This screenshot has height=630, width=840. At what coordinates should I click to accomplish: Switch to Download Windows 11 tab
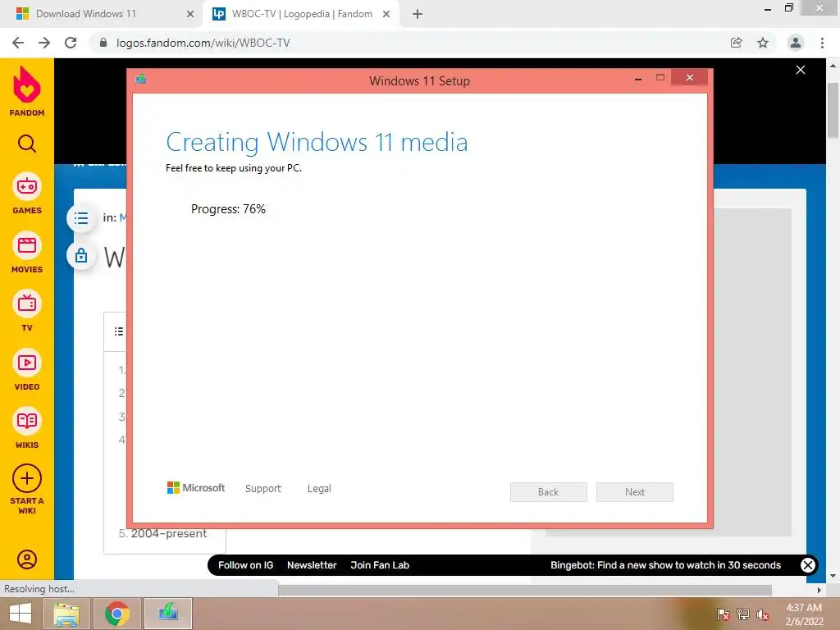(101, 14)
